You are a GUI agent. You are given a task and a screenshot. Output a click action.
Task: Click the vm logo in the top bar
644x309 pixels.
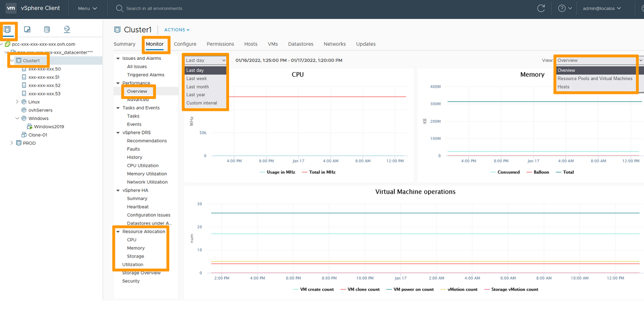[10, 8]
